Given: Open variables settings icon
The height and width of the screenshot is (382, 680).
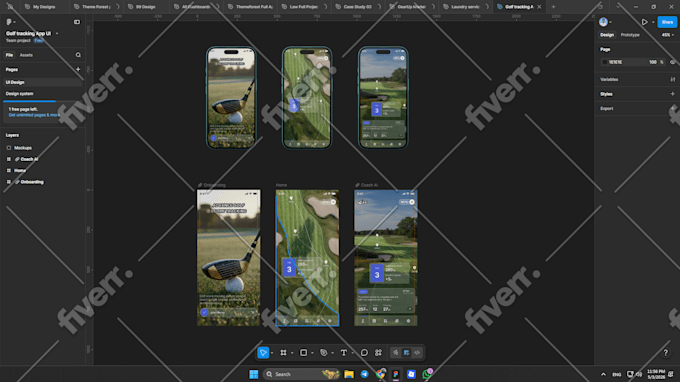Looking at the screenshot, I should pyautogui.click(x=673, y=79).
